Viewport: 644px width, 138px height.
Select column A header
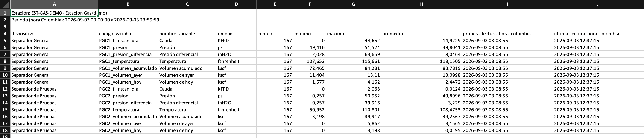[54, 4]
